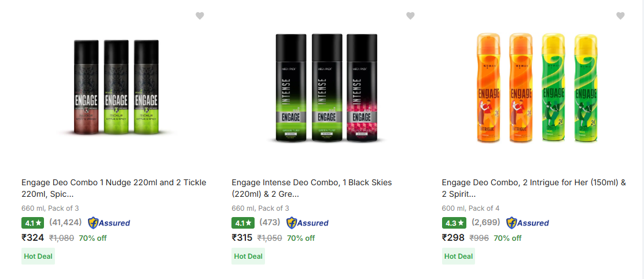Click the Assured badge on the Intrigue combo
The image size is (644, 279).
[x=527, y=223]
